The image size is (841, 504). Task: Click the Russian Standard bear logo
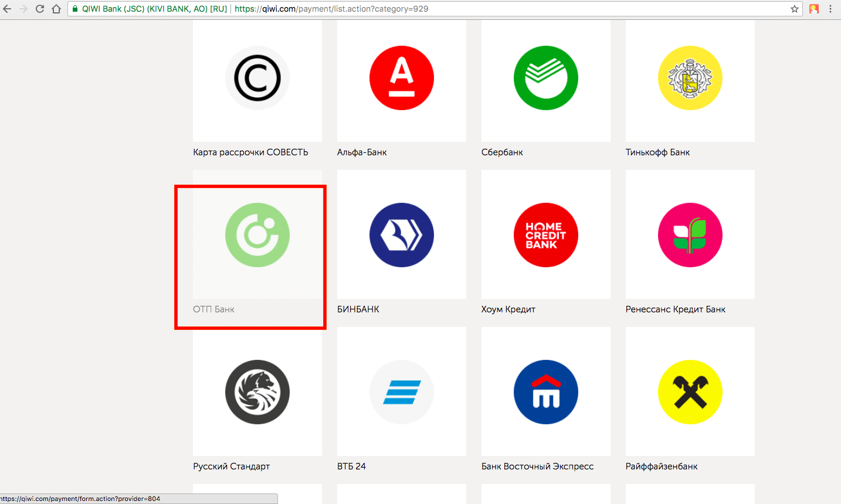coord(257,392)
